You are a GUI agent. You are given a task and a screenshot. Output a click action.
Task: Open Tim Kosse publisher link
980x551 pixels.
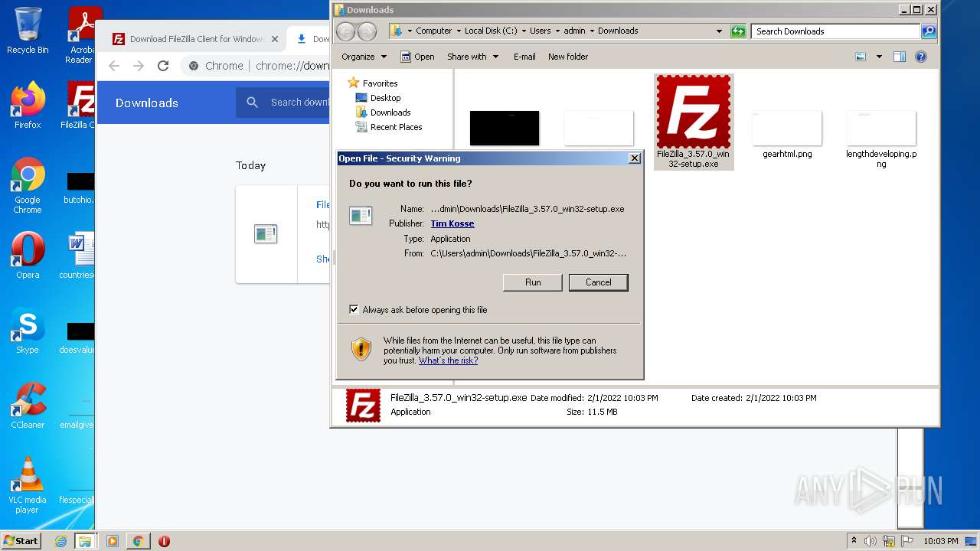452,223
